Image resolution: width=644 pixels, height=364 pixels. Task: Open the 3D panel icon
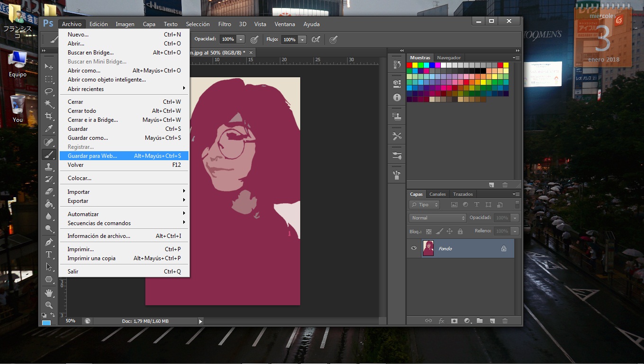[x=397, y=83]
